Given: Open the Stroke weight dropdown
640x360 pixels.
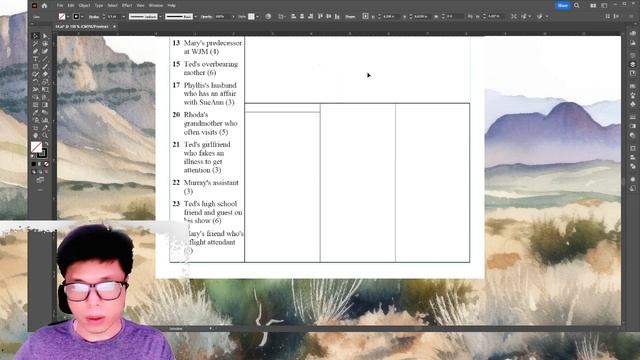Looking at the screenshot, I should (x=124, y=17).
